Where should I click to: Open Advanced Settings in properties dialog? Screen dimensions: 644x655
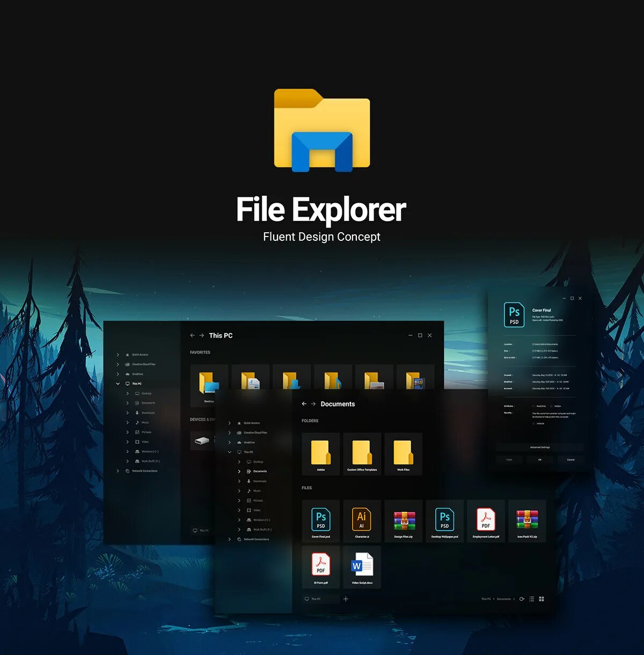(x=540, y=447)
